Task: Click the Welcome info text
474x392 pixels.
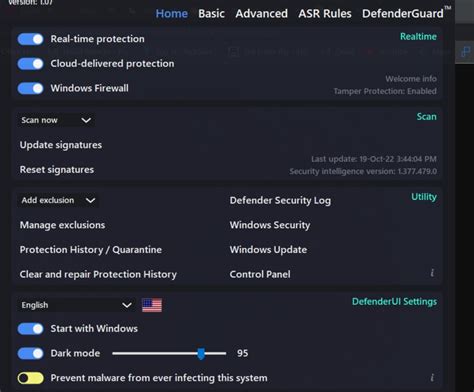Action: [x=411, y=79]
